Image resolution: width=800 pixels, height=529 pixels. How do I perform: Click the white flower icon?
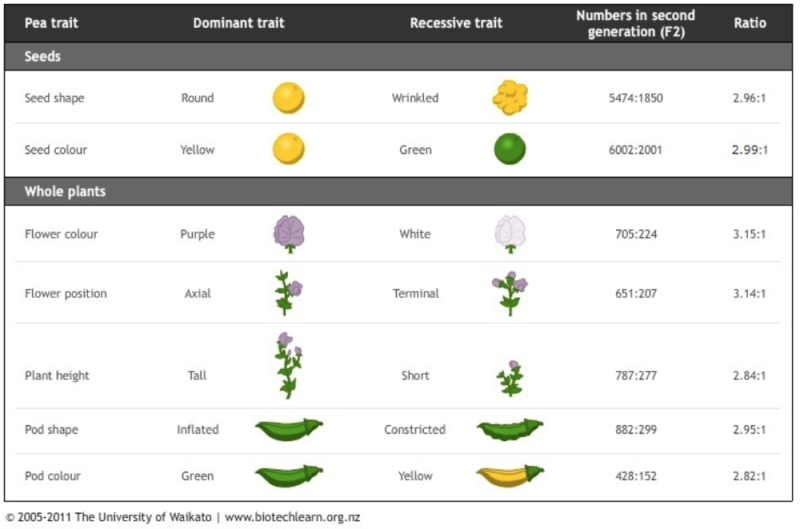click(x=510, y=234)
